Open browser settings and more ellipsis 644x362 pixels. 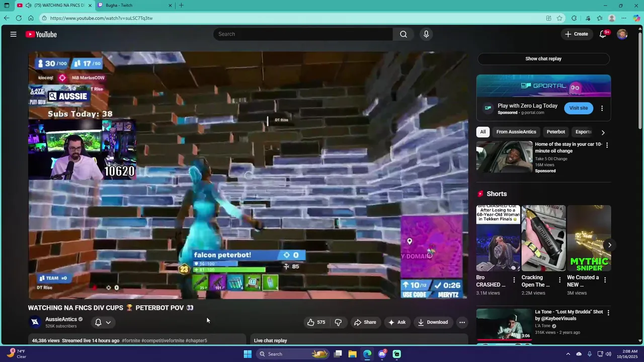tap(624, 18)
